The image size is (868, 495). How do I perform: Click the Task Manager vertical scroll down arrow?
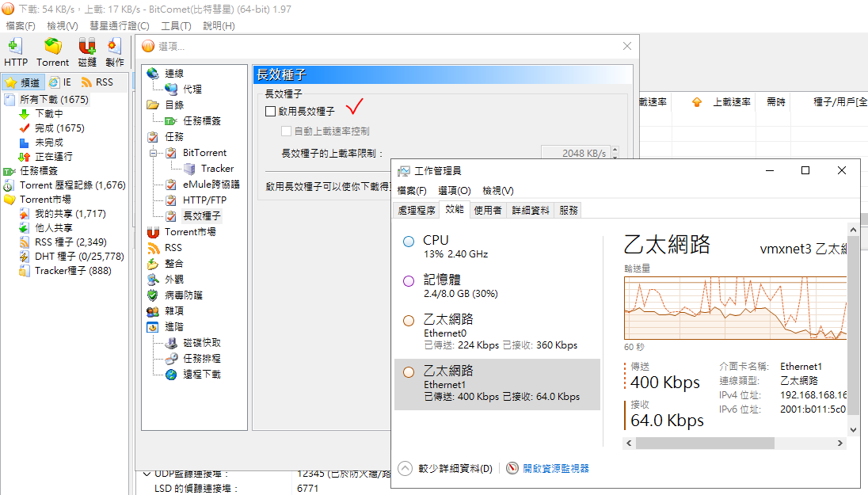point(853,430)
